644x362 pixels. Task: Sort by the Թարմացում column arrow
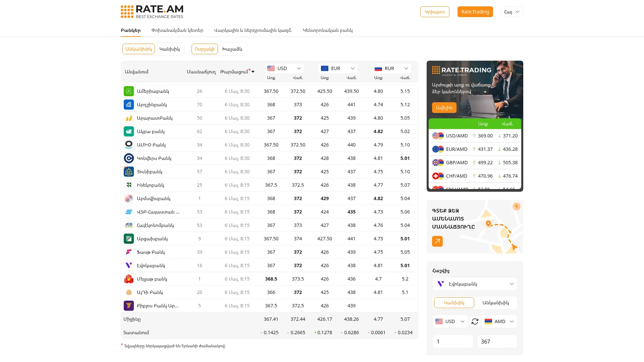[253, 72]
